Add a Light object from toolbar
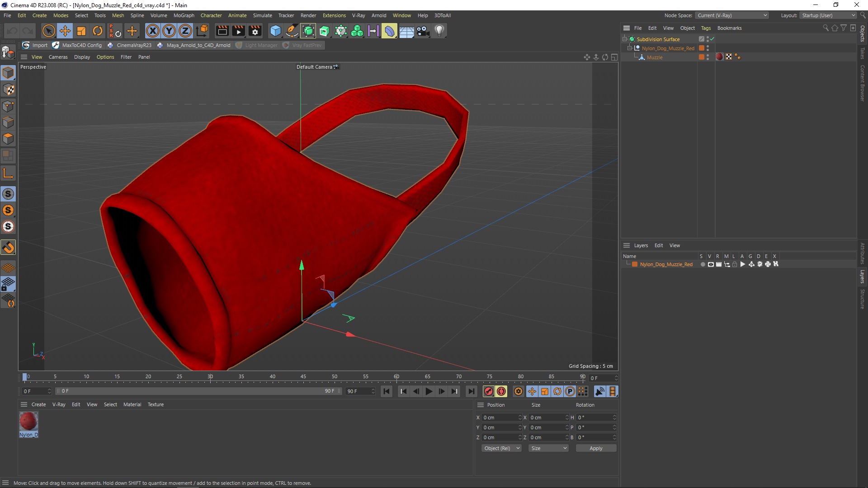The height and width of the screenshot is (488, 868). pyautogui.click(x=439, y=31)
